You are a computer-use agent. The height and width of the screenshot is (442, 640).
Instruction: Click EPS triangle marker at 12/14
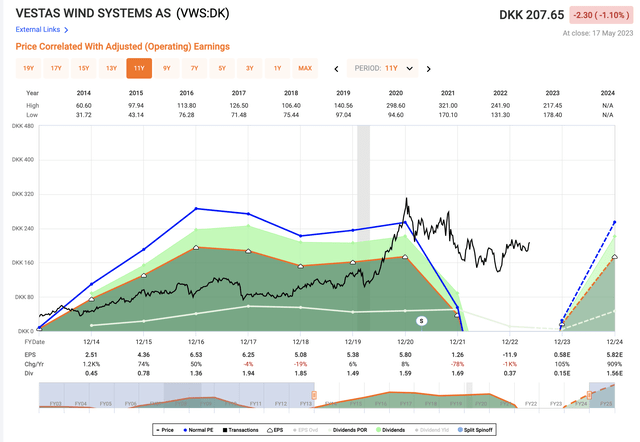(x=91, y=299)
